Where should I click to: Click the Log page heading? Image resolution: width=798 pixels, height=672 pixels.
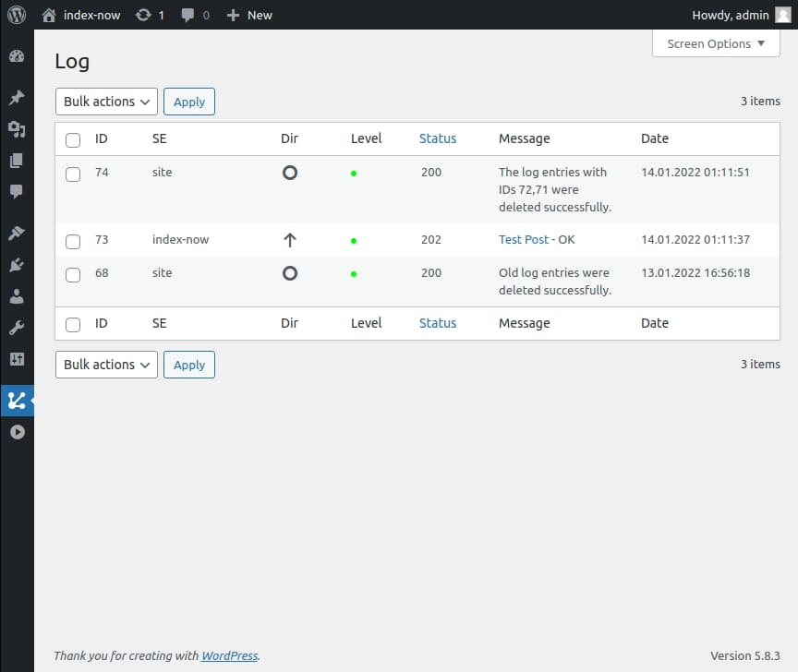tap(72, 62)
